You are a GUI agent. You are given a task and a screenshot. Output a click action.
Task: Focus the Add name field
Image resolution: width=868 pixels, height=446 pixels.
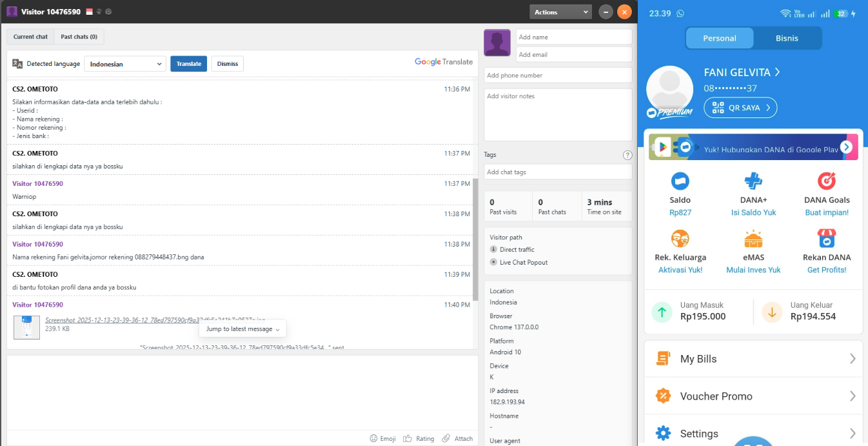click(574, 37)
